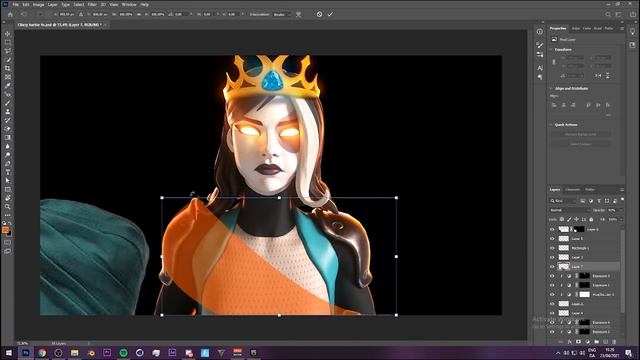
Task: Select the Horizontal Type tool
Action: click(x=7, y=172)
